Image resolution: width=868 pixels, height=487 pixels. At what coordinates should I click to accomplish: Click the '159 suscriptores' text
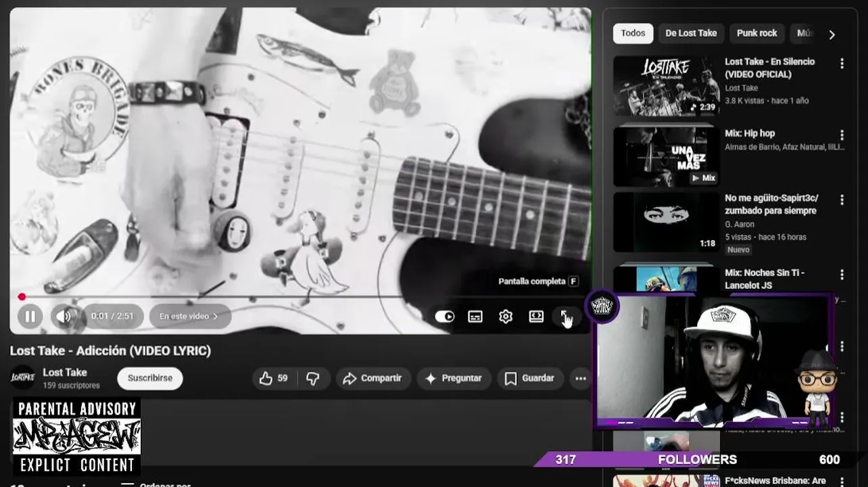(71, 386)
